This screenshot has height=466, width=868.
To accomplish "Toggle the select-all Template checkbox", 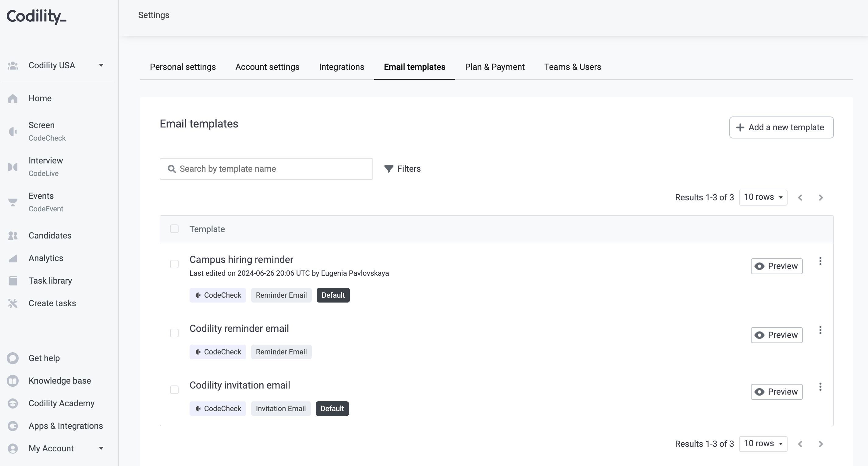I will (x=174, y=229).
